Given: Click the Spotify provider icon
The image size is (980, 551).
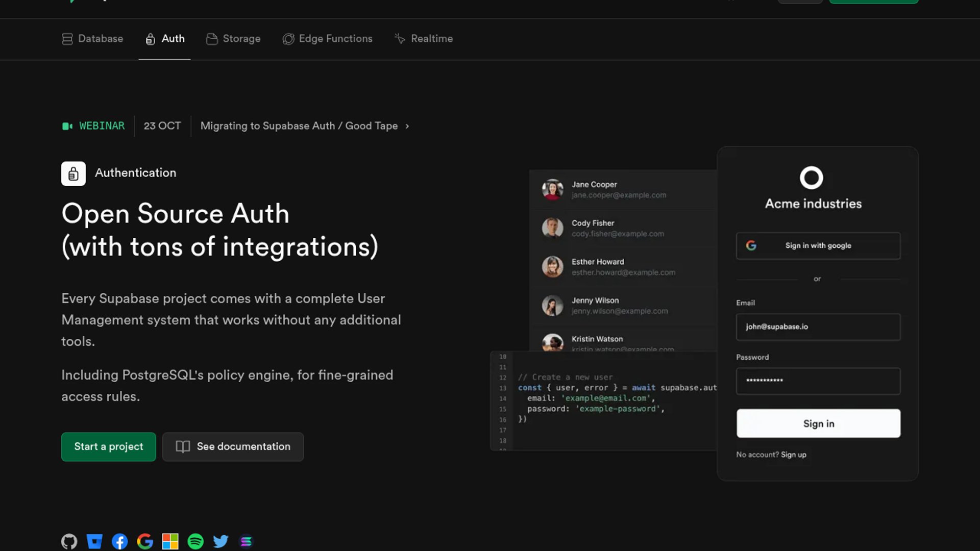Looking at the screenshot, I should click(x=195, y=541).
